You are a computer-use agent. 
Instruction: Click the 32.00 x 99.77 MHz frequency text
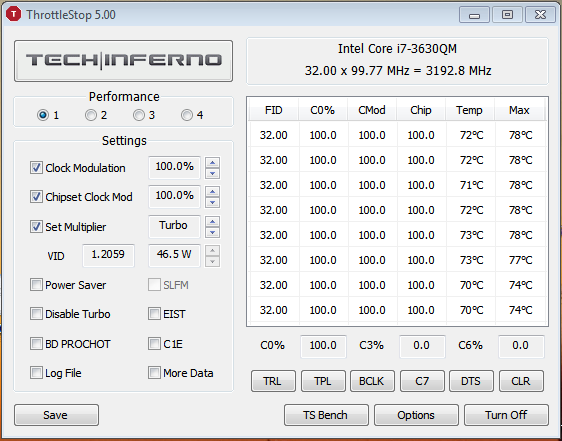tap(397, 71)
